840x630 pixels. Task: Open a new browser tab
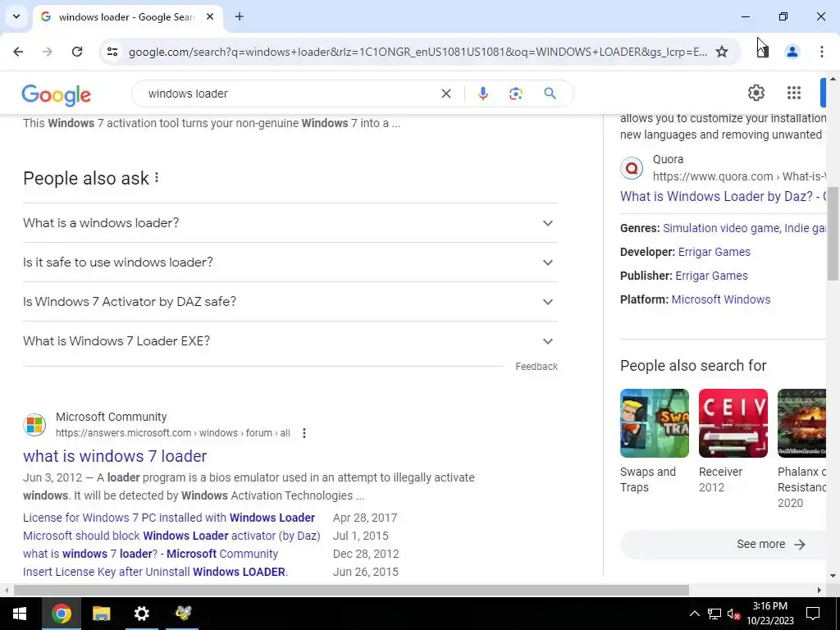[240, 16]
